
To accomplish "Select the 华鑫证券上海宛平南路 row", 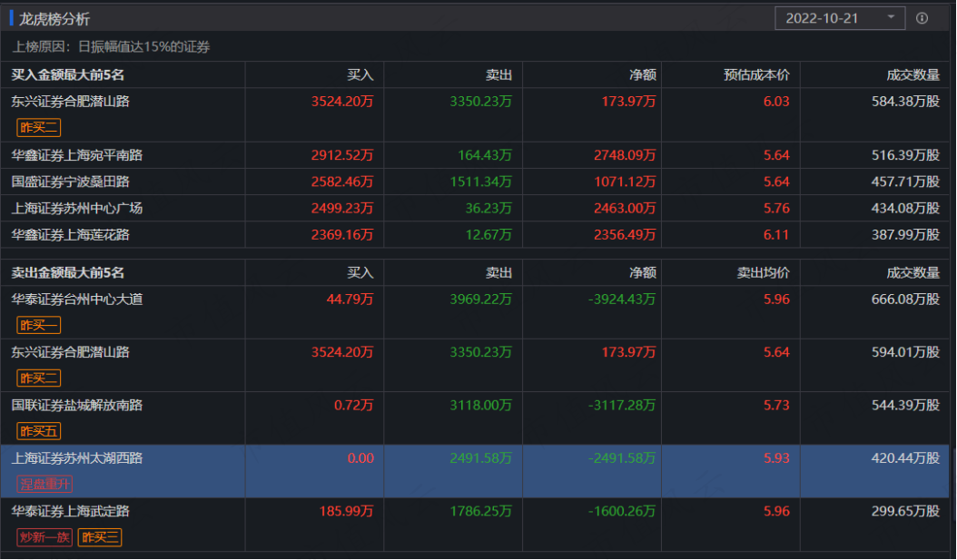I will tap(475, 155).
